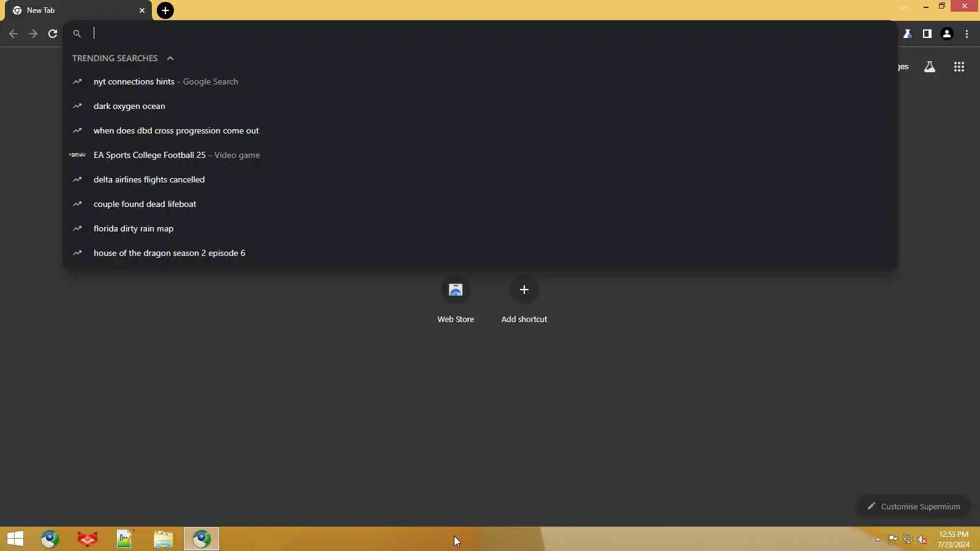Open Customise Supermium panel
The height and width of the screenshot is (551, 980).
tap(913, 506)
